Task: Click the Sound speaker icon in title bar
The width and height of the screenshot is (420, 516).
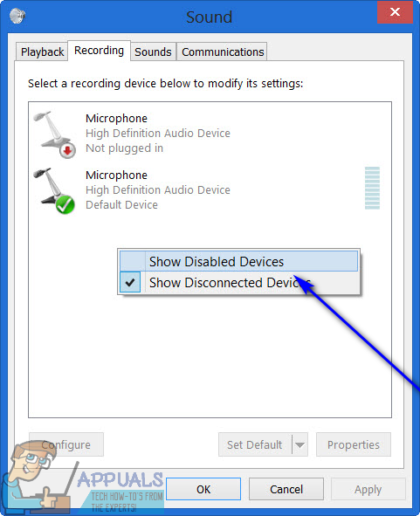Action: point(17,16)
